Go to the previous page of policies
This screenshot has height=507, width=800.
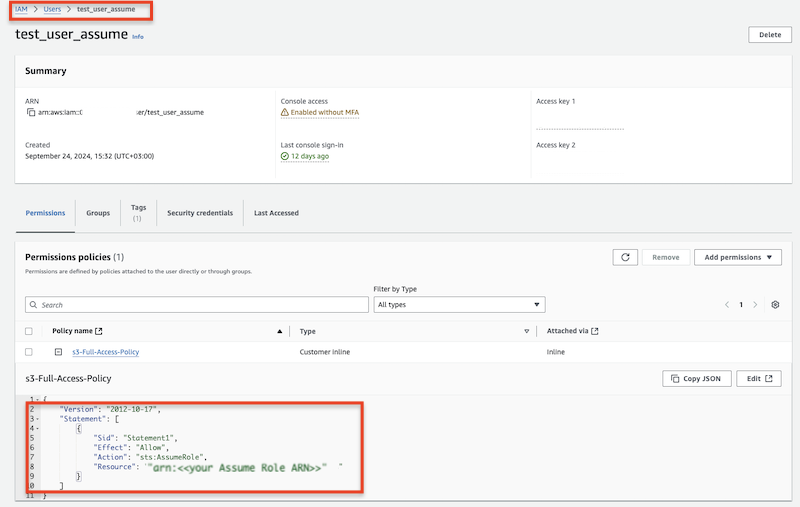(x=727, y=305)
